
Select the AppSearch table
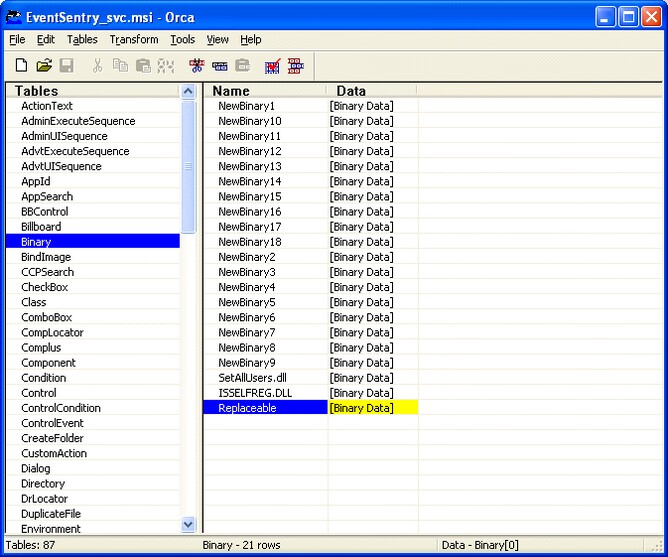pos(93,196)
